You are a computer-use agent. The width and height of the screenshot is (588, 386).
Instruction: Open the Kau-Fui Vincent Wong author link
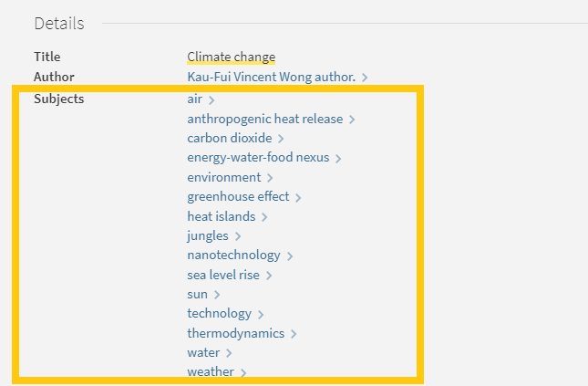(x=272, y=77)
